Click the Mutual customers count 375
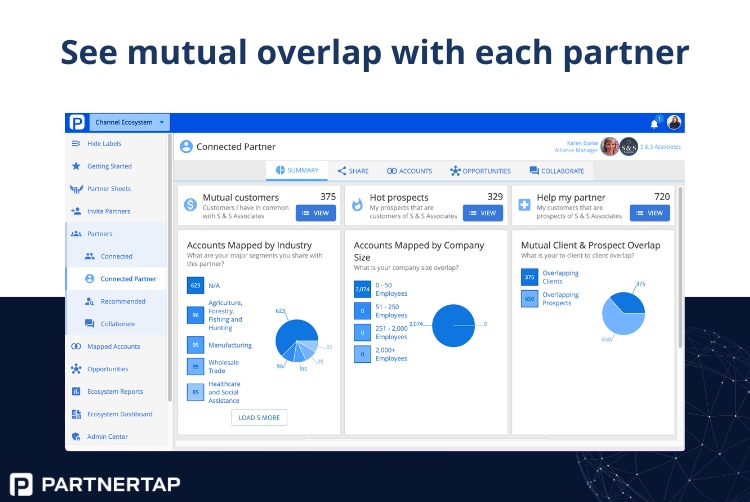Viewport: 750px width, 502px height. 328,196
